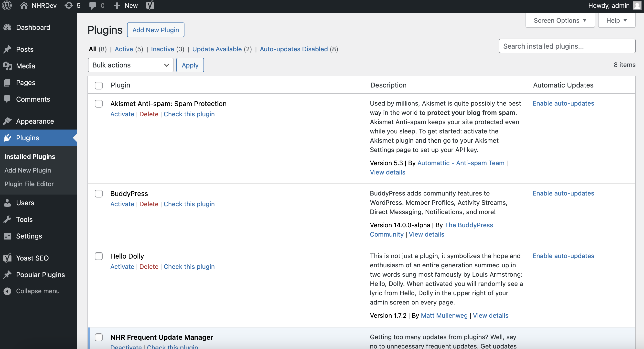Open the Howdy, admin account menu
644x349 pixels.
[x=614, y=6]
